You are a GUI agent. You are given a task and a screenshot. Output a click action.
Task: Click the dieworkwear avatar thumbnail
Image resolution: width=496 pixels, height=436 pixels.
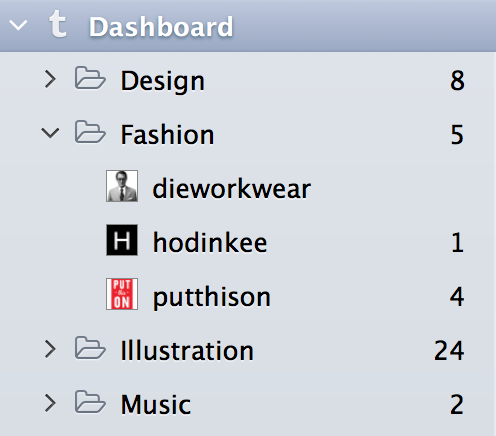(x=122, y=186)
